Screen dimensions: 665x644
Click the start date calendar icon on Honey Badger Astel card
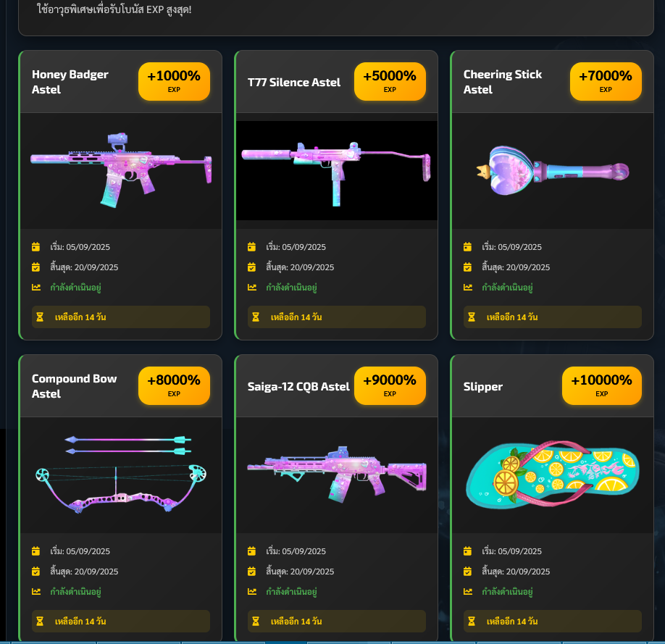click(x=35, y=246)
